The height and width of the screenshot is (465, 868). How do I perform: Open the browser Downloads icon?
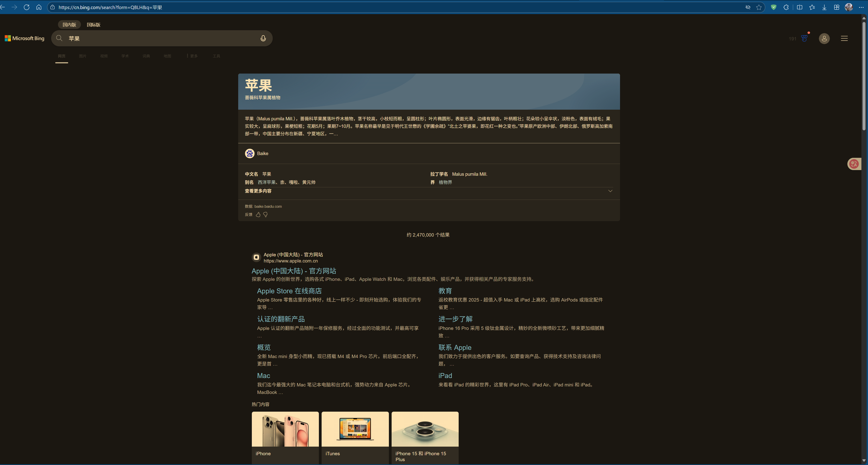click(824, 7)
